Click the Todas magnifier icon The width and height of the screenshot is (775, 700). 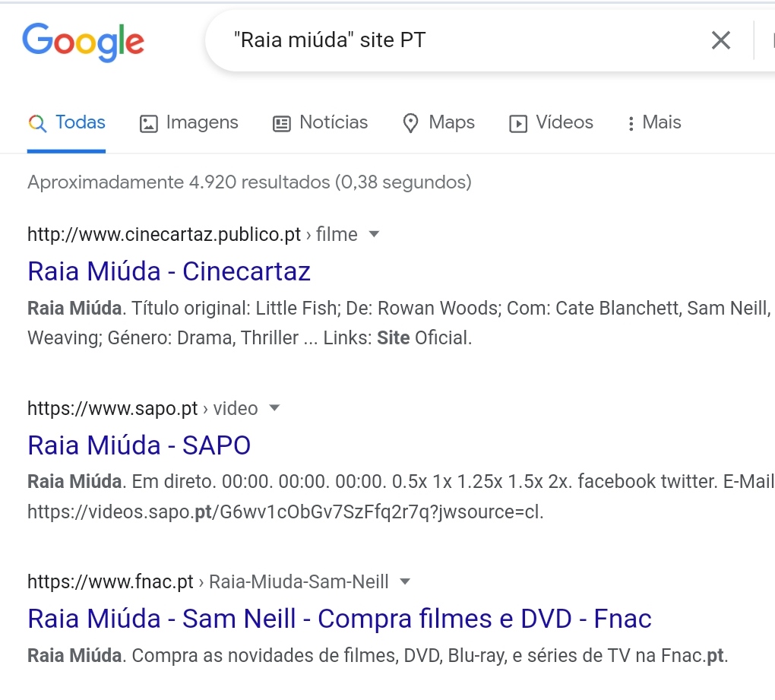[x=36, y=123]
